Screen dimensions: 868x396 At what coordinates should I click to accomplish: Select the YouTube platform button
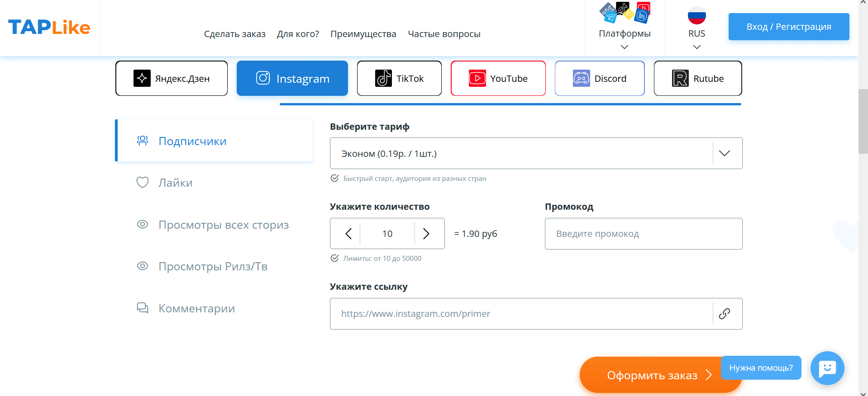[x=498, y=79]
